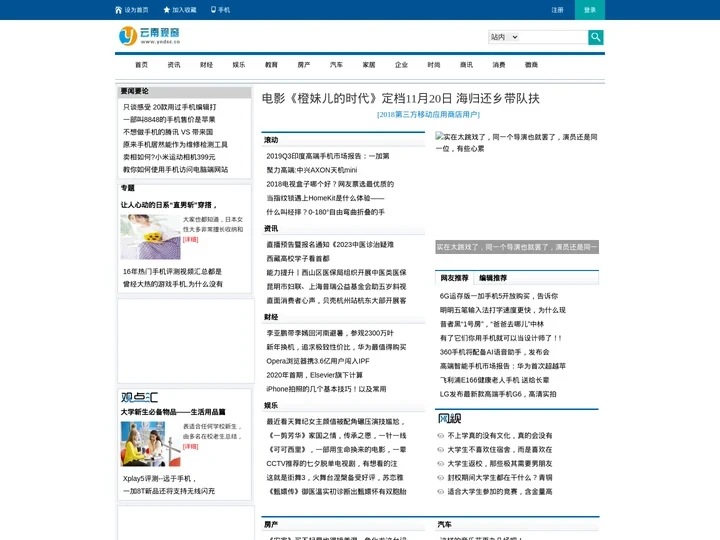This screenshot has width=720, height=540.
Task: Click the eye icon beside 适合大学生参加的竞赛
Action: [441, 491]
